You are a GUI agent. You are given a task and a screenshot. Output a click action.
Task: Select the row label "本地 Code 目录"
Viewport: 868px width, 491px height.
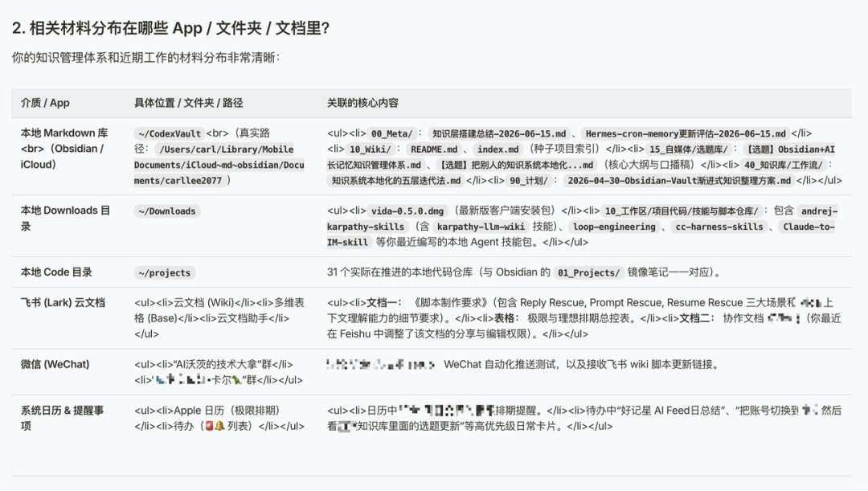click(x=56, y=272)
